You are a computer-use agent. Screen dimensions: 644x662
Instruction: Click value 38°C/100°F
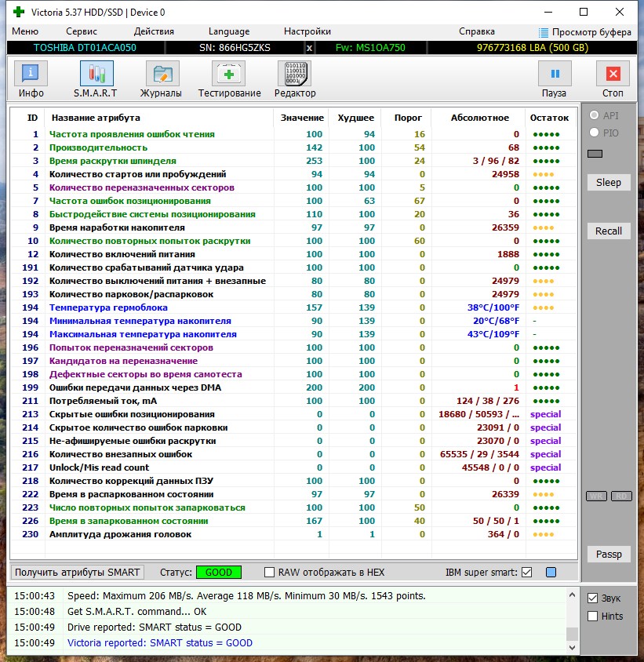pos(493,307)
